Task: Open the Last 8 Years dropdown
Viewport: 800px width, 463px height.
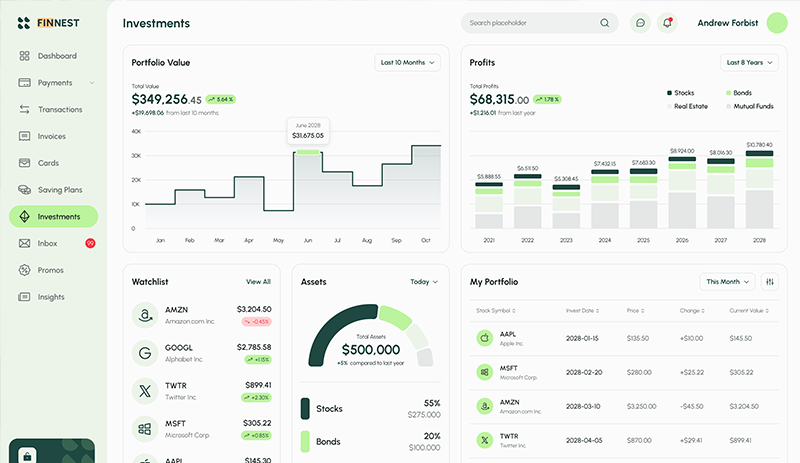Action: pos(749,62)
